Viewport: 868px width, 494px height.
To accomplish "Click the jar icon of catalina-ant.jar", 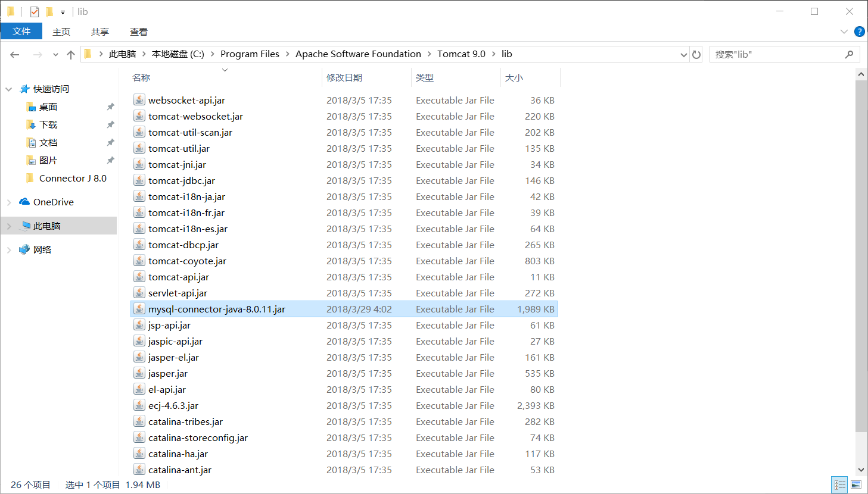I will coord(139,469).
